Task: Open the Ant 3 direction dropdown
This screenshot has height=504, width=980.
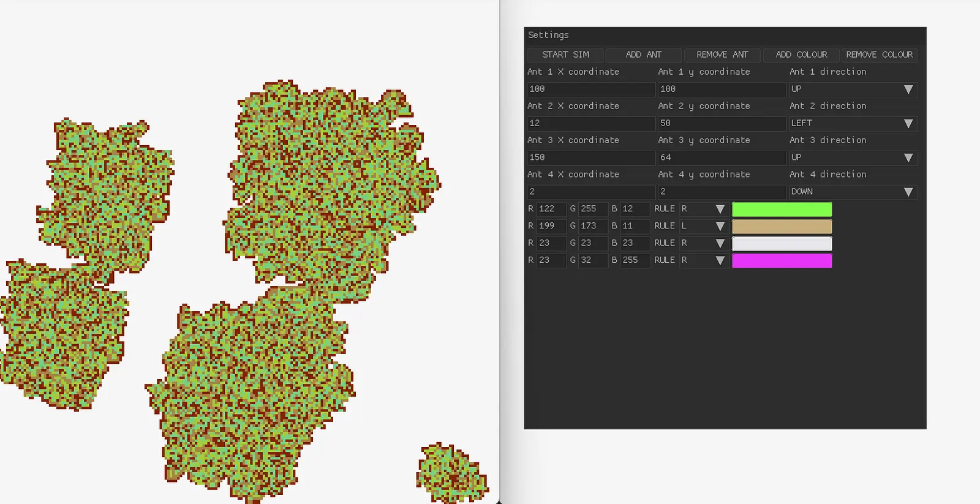Action: (853, 158)
